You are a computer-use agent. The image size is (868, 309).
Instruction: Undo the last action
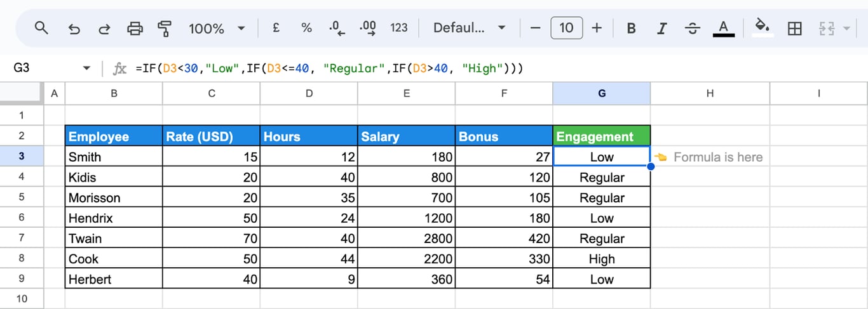(74, 29)
